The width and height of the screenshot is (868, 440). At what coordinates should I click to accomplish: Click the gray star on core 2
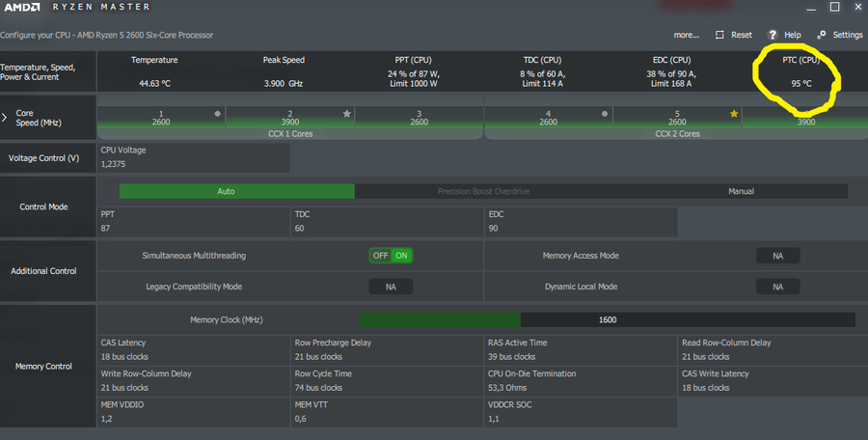(346, 114)
